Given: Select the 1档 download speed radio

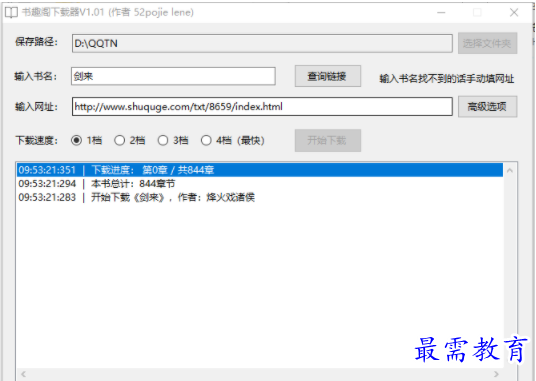Looking at the screenshot, I should 86,140.
